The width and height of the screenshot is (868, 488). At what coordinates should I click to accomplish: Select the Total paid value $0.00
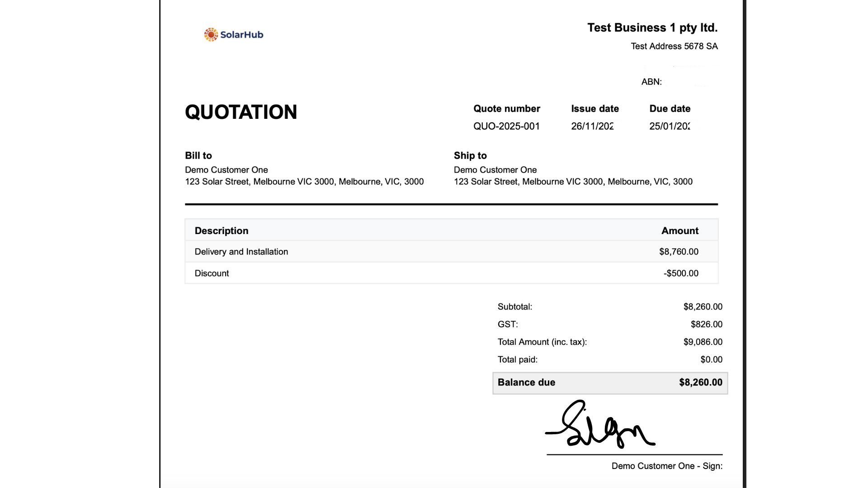(x=712, y=360)
